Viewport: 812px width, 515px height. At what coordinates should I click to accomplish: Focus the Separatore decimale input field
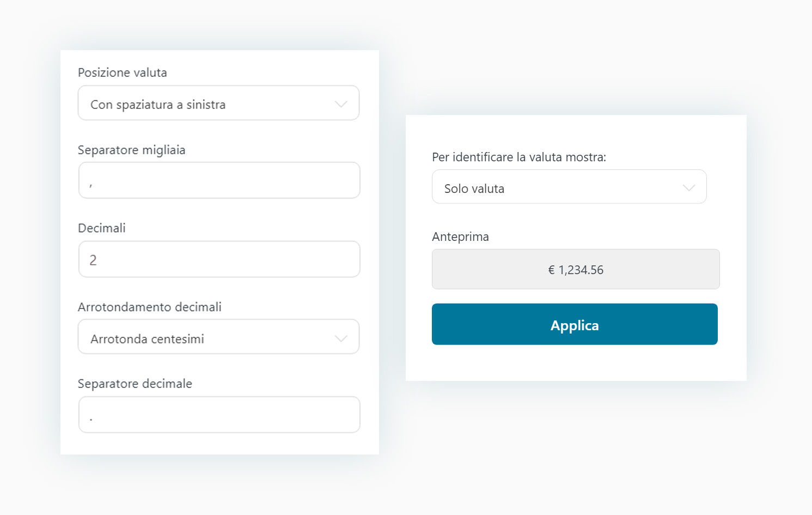[219, 415]
